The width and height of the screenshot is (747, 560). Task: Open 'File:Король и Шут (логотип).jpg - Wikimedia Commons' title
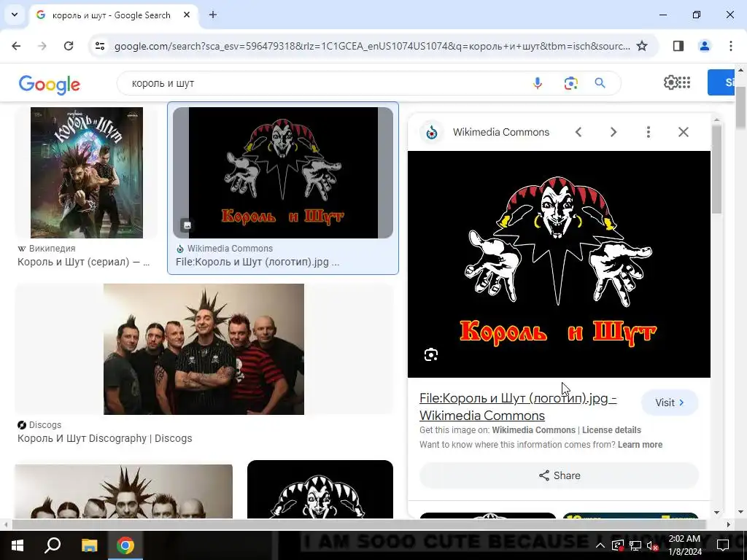pos(518,407)
